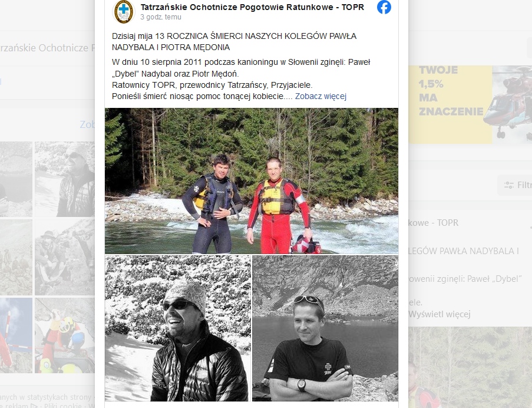Click the '3 godz. temu' timestamp
Viewport: 532px width, 408px height.
[161, 17]
